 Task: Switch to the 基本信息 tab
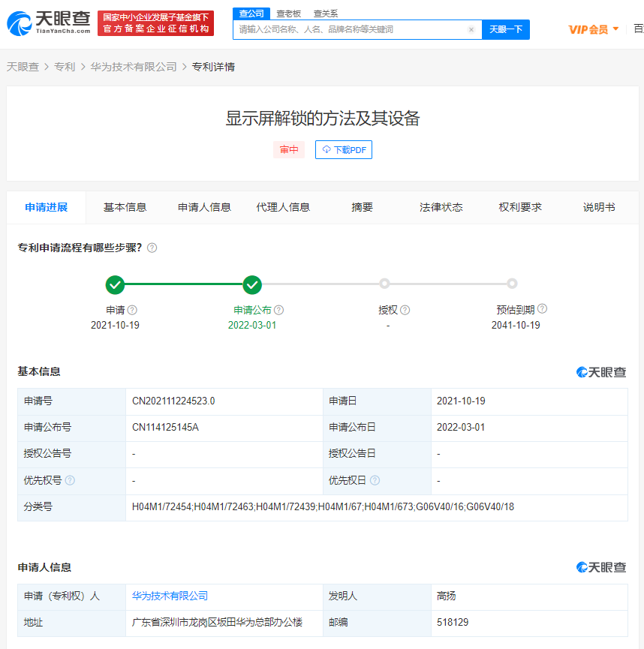point(125,207)
